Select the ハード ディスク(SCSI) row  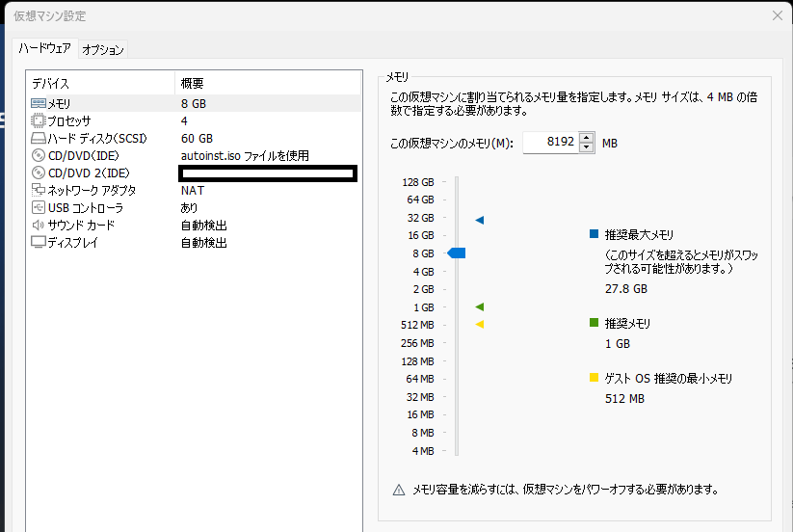click(195, 138)
